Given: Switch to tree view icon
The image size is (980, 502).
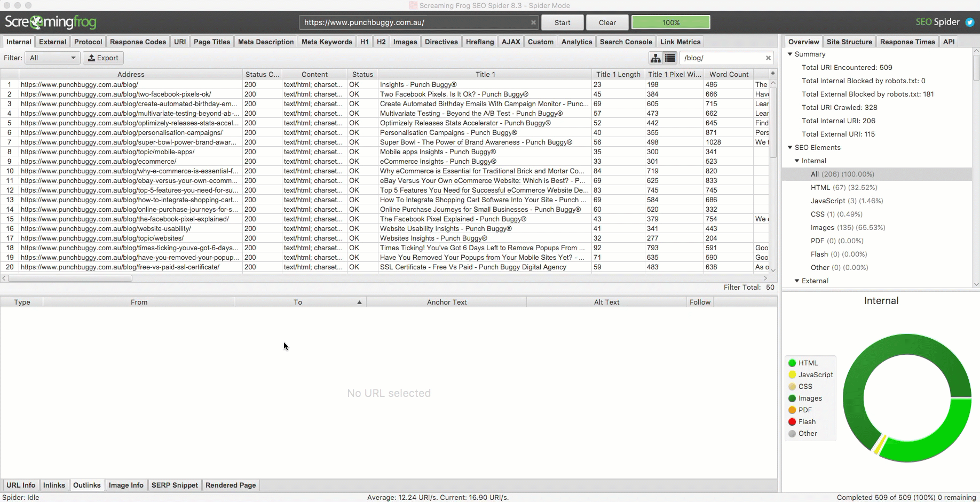Looking at the screenshot, I should (x=655, y=58).
